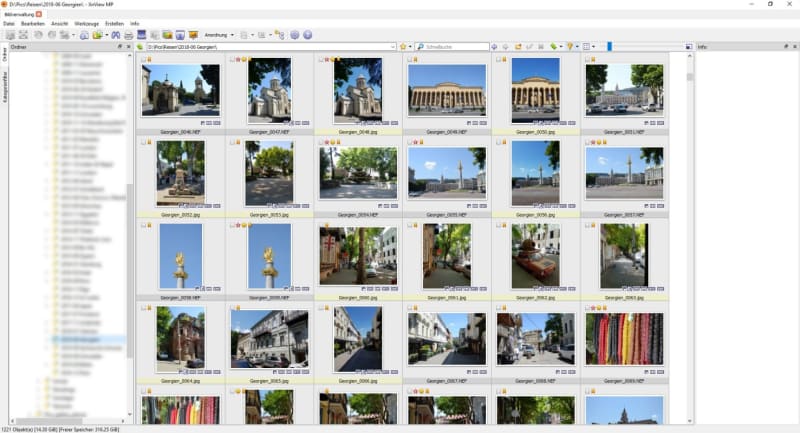Viewport: 800px width, 433px height.
Task: Open dropdown arrow beside light bulb icon
Action: (577, 47)
